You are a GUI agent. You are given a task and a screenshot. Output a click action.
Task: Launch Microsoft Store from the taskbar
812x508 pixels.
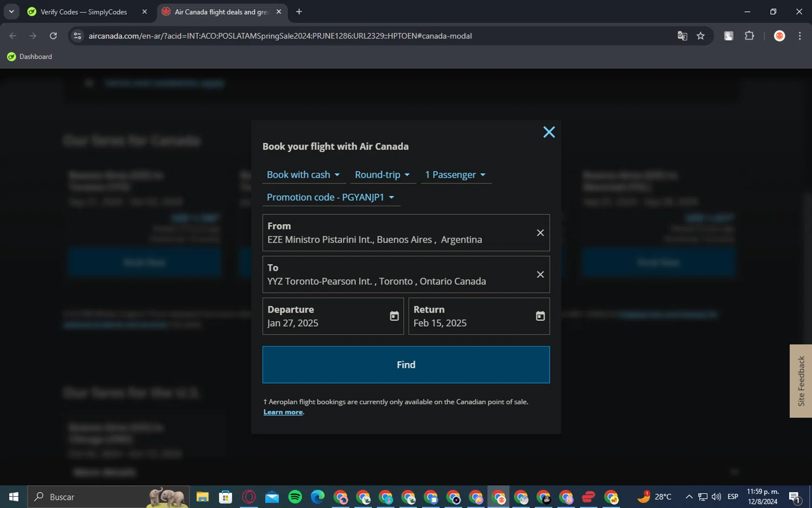pos(226,497)
